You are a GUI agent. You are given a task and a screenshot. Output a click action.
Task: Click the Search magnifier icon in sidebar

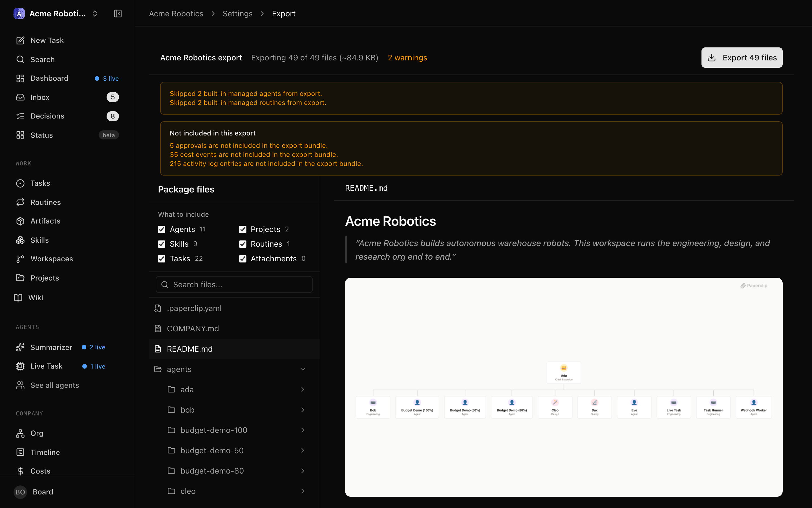(x=21, y=60)
